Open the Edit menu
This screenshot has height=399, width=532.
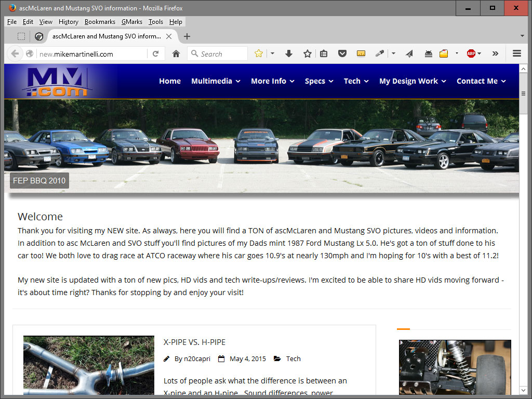pos(28,22)
